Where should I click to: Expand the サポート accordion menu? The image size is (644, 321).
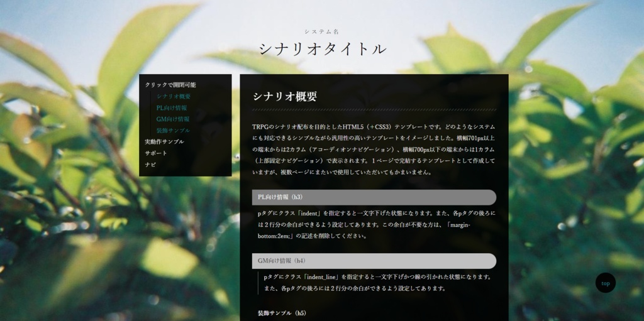click(x=156, y=153)
